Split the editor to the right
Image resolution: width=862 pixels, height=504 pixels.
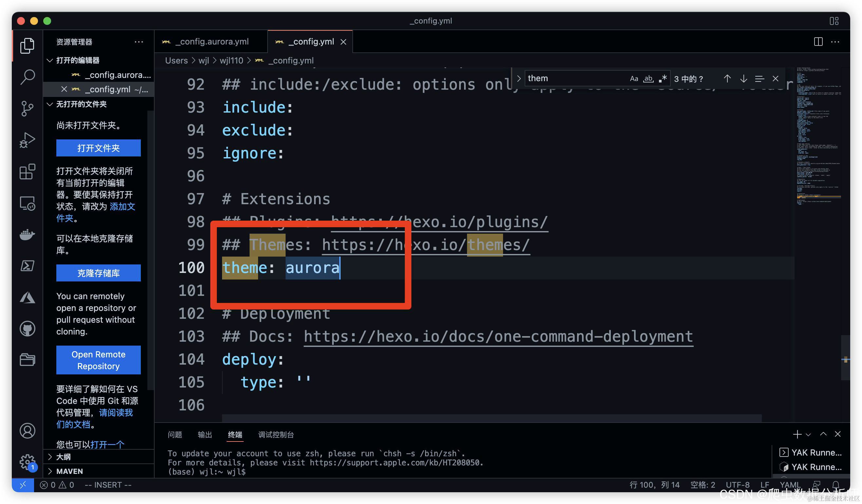coord(818,42)
